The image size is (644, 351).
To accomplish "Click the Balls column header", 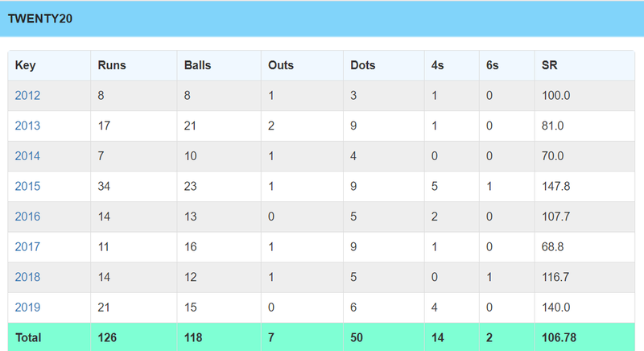I will pyautogui.click(x=197, y=65).
